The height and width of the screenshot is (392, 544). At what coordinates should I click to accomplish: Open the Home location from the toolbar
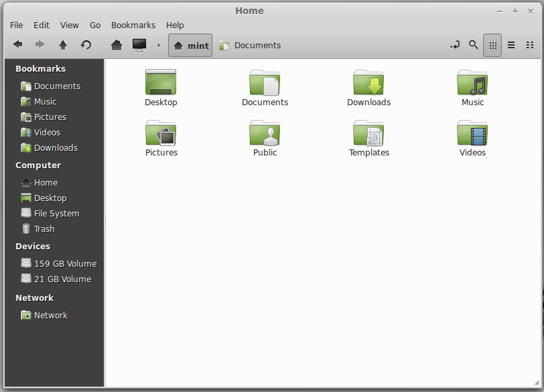click(x=116, y=45)
